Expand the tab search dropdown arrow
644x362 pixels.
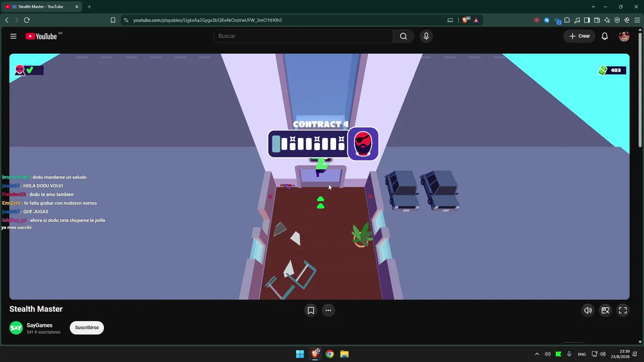(x=593, y=7)
